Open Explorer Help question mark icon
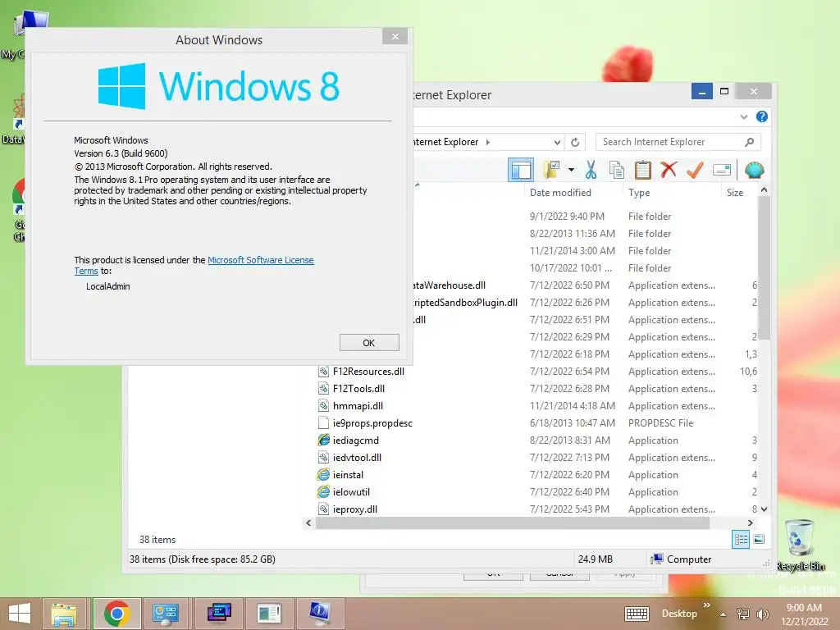This screenshot has height=630, width=840. 762,116
